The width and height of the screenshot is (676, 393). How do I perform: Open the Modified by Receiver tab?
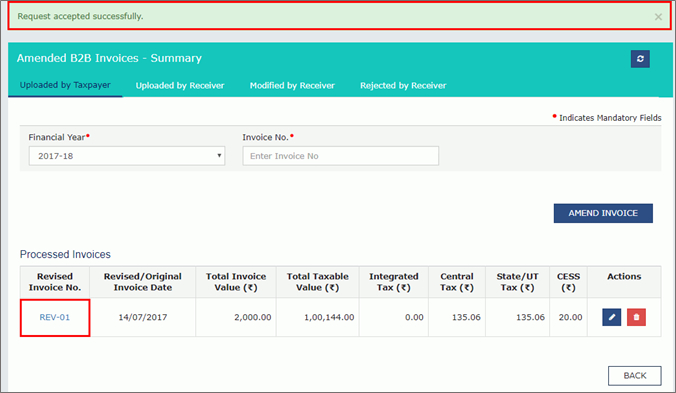pyautogui.click(x=292, y=85)
